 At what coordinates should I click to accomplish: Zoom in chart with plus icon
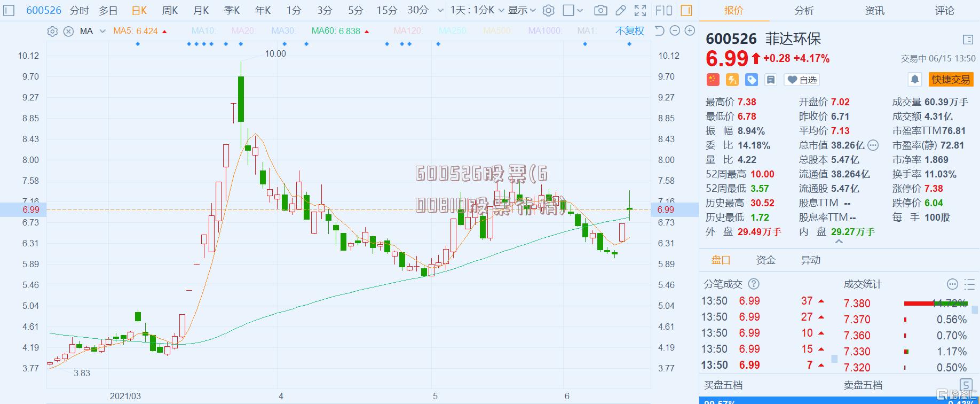coord(690,31)
